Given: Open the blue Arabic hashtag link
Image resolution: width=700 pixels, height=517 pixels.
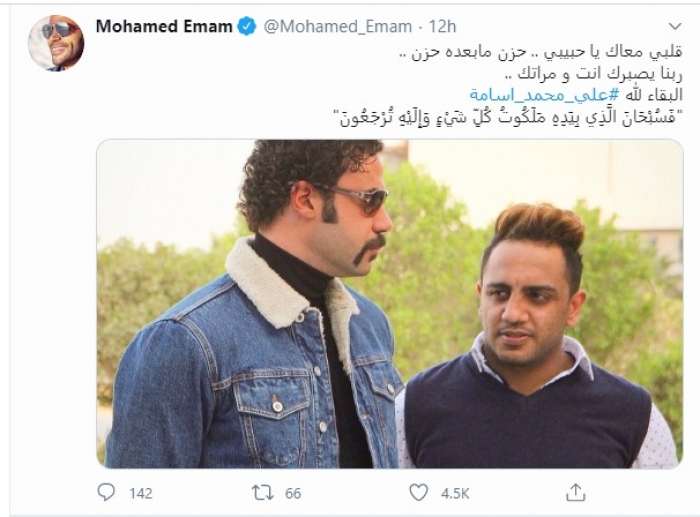Looking at the screenshot, I should 544,95.
